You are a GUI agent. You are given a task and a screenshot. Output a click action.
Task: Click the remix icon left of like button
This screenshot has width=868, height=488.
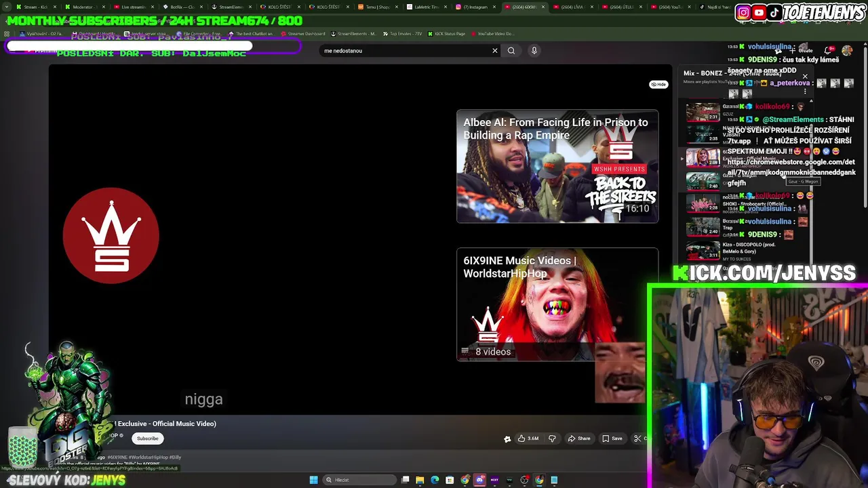tap(507, 439)
